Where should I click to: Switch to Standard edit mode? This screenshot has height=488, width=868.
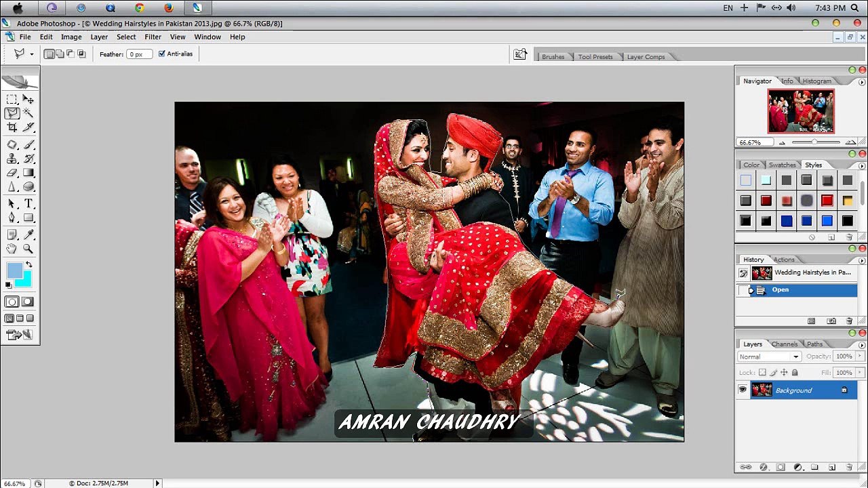[12, 302]
